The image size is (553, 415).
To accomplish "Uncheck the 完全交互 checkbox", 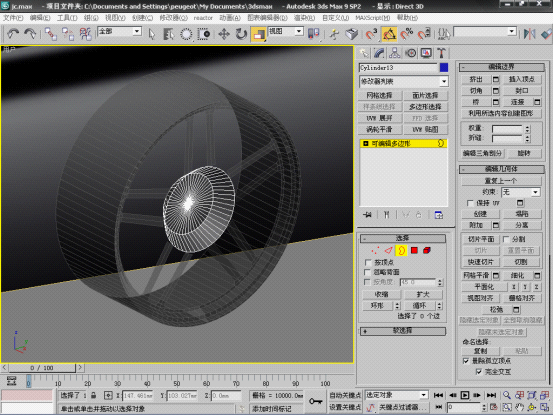I will 479,372.
